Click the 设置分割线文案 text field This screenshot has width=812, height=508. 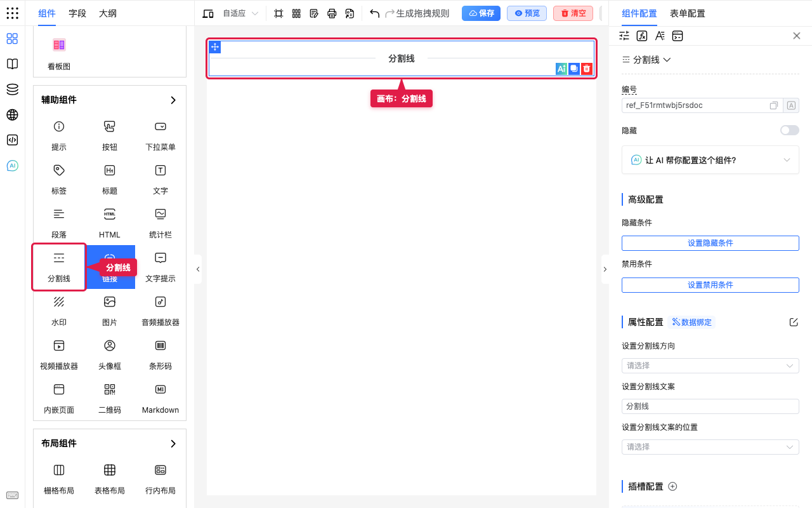pyautogui.click(x=710, y=406)
